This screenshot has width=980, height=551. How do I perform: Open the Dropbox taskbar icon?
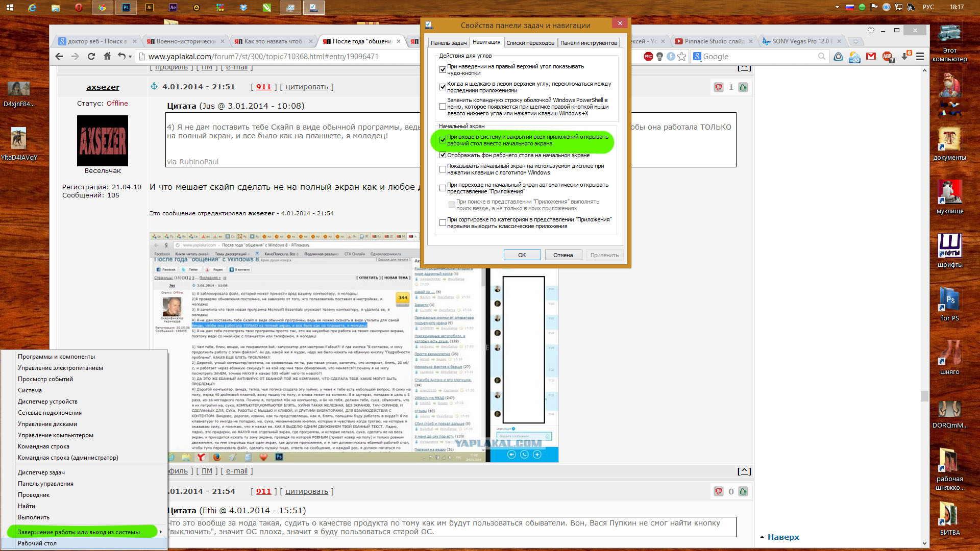243,7
